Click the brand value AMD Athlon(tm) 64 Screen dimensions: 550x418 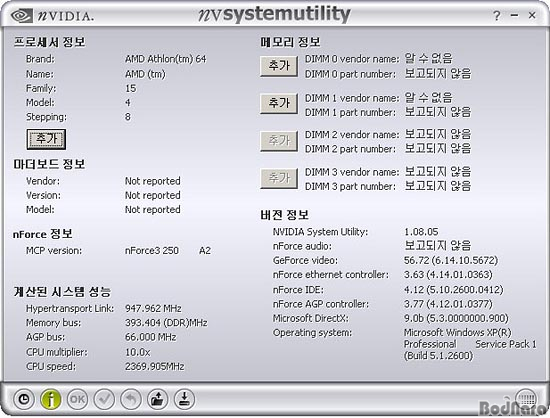pyautogui.click(x=166, y=59)
